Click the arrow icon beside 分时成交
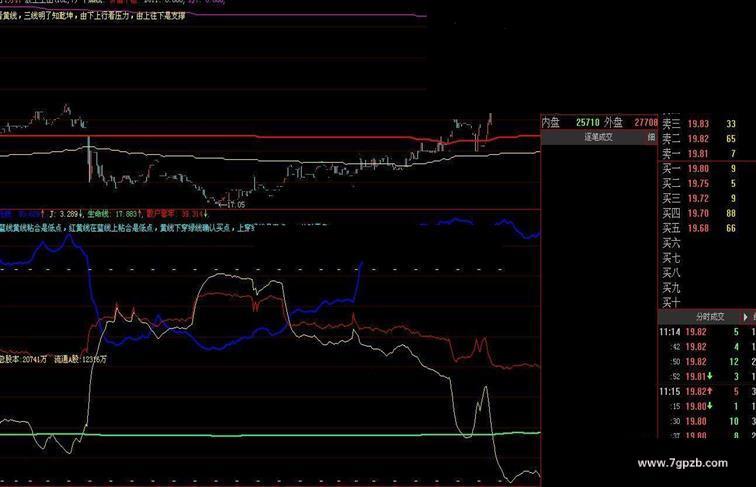 coord(745,317)
